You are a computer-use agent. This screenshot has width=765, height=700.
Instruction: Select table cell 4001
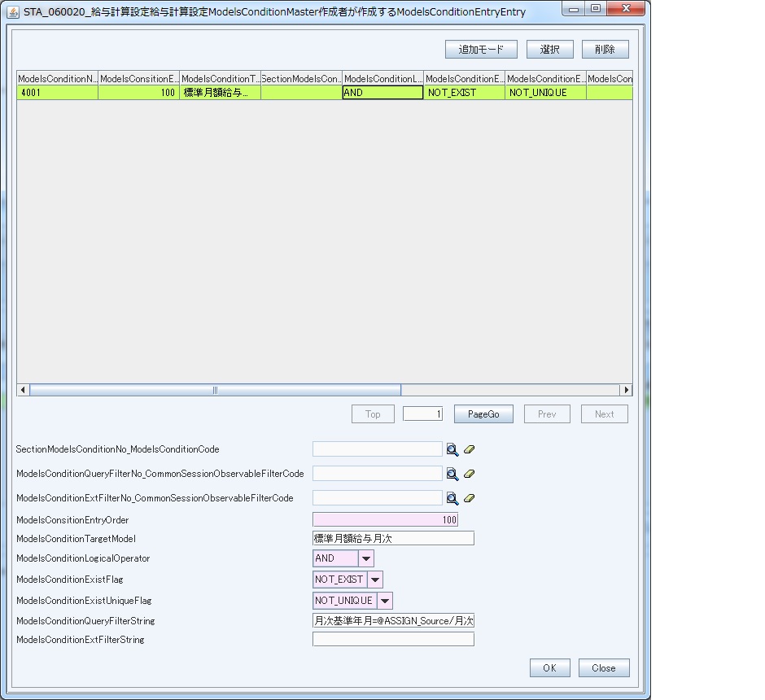[58, 93]
